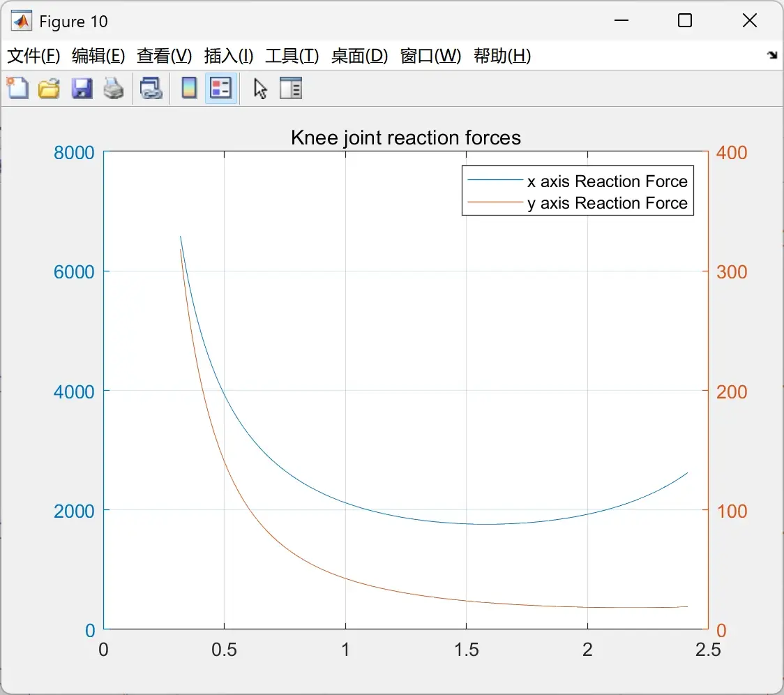Open the 编辑(E) menu

click(x=98, y=56)
